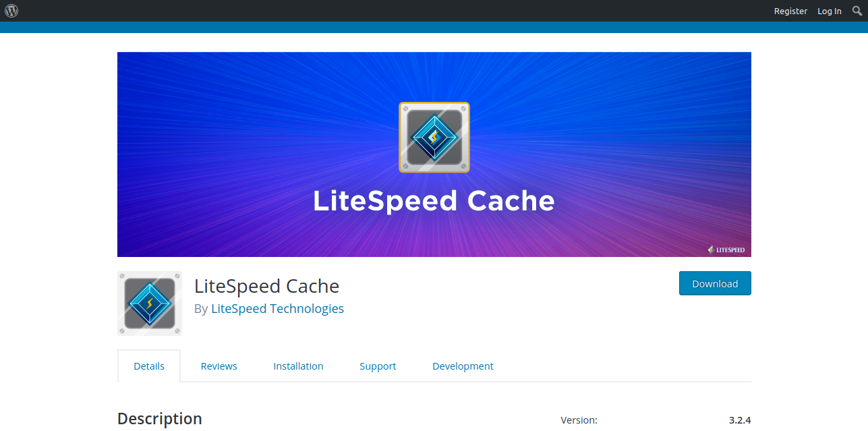Click the LiteSpeed Cache banner image
868x431 pixels.
point(434,154)
